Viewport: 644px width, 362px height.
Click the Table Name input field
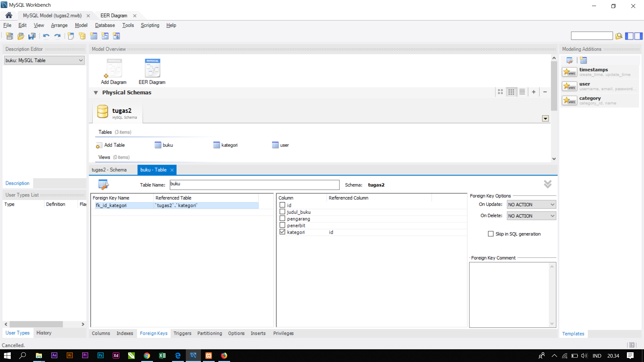(x=254, y=185)
